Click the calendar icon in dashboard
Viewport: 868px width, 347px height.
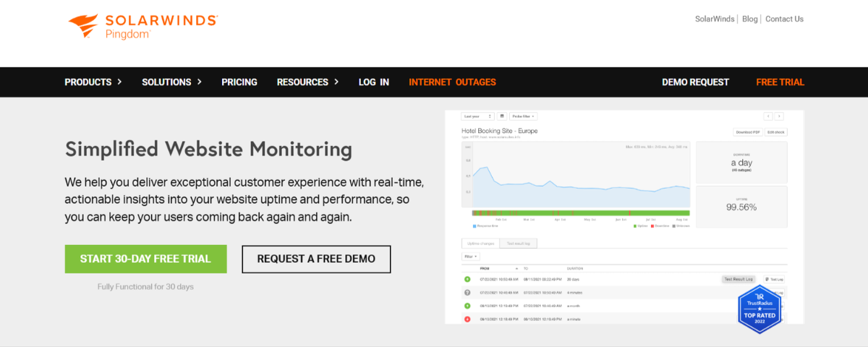coord(502,116)
